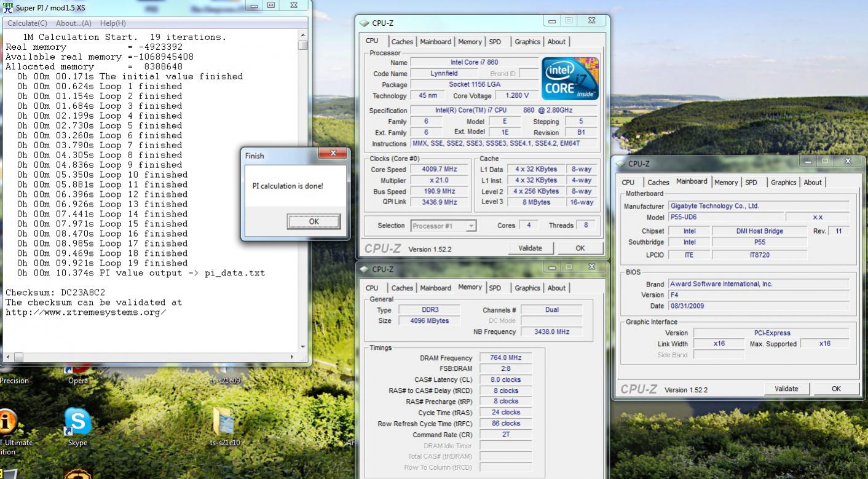Click Super PI vertical scrollbar down arrow

click(x=302, y=346)
